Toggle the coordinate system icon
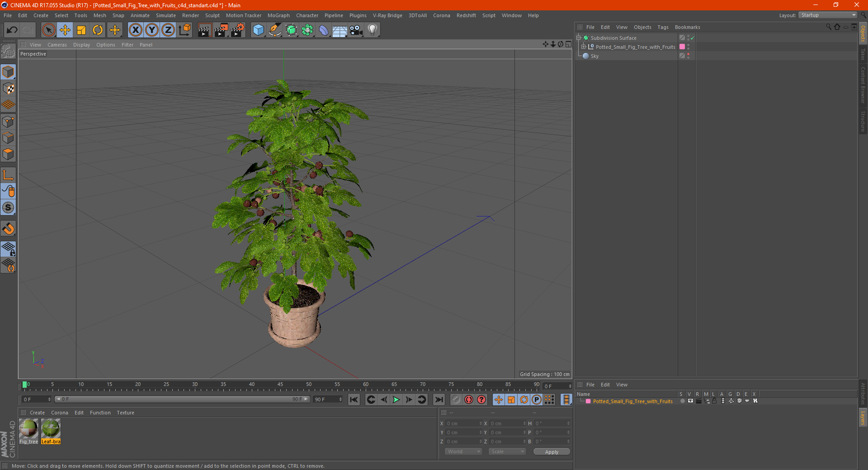 pos(184,30)
